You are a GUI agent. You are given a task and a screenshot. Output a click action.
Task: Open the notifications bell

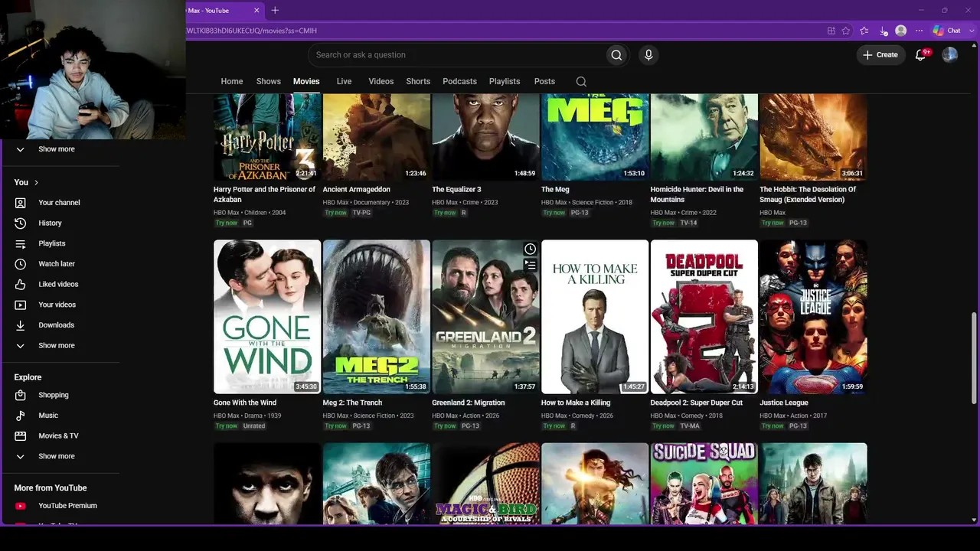tap(921, 55)
